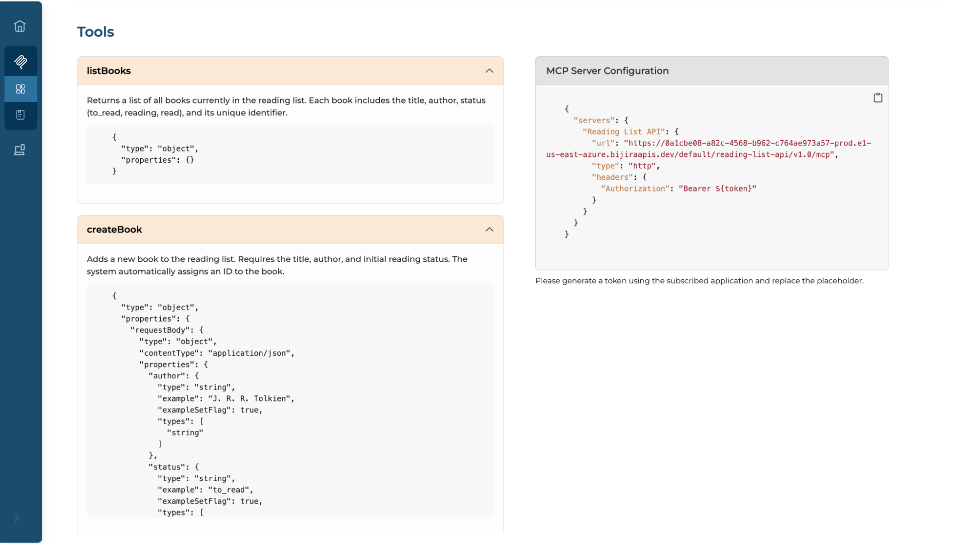Click the paperclip API icon in sidebar
This screenshot has width=980, height=544.
20,61
